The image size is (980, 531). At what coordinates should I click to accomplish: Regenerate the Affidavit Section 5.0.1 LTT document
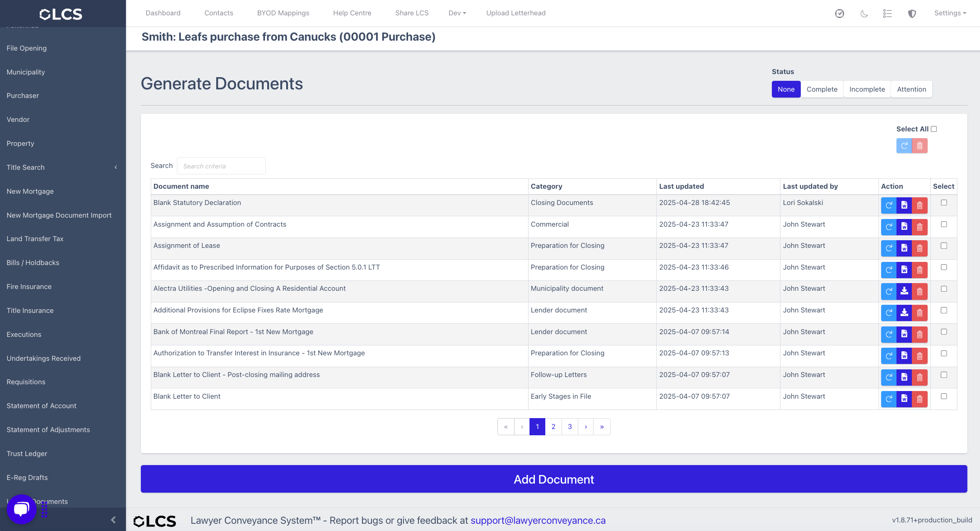click(x=889, y=270)
